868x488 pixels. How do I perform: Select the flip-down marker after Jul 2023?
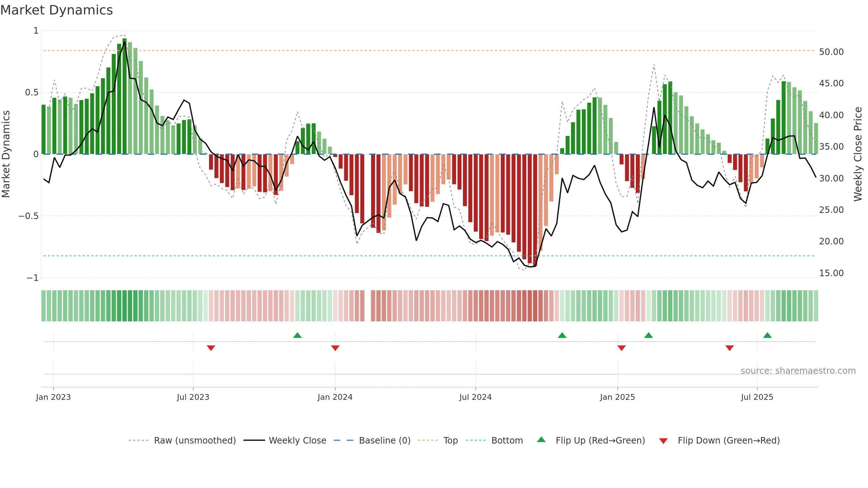[211, 348]
